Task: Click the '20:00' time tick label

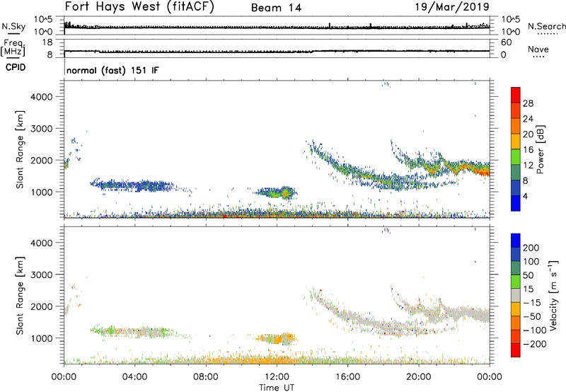Action: click(418, 377)
